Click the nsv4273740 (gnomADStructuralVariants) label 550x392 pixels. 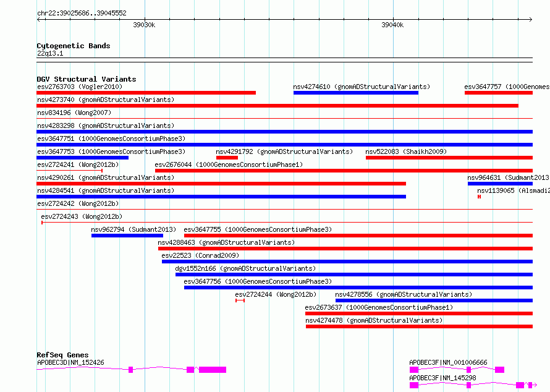(x=106, y=100)
